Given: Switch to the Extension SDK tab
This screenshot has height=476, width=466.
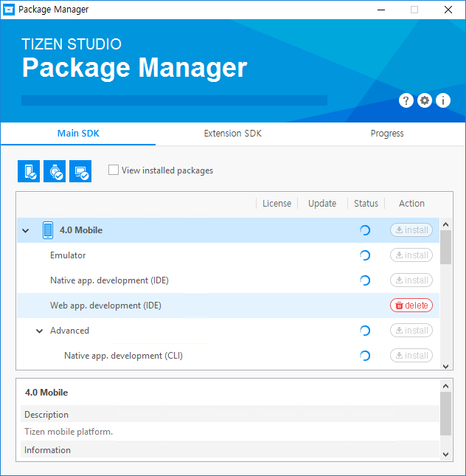Looking at the screenshot, I should (232, 134).
